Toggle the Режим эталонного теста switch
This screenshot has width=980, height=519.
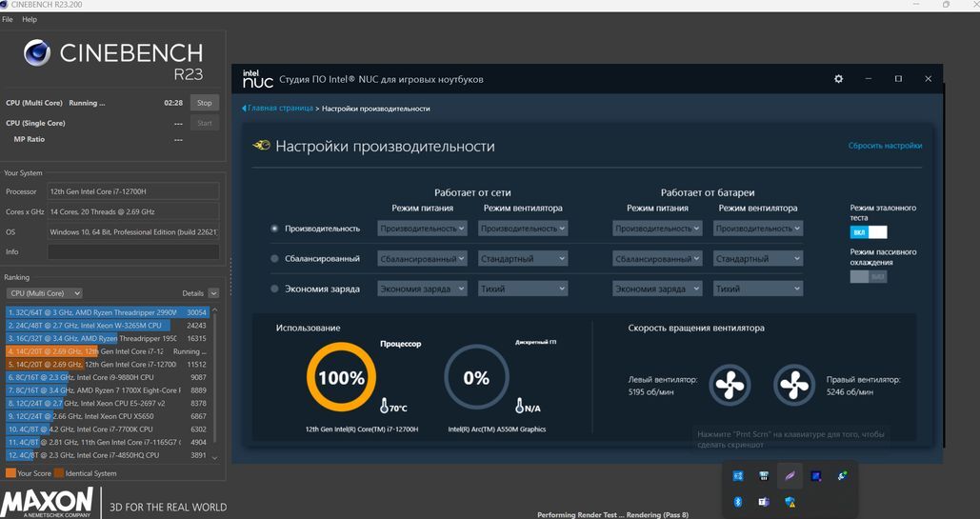pyautogui.click(x=868, y=231)
